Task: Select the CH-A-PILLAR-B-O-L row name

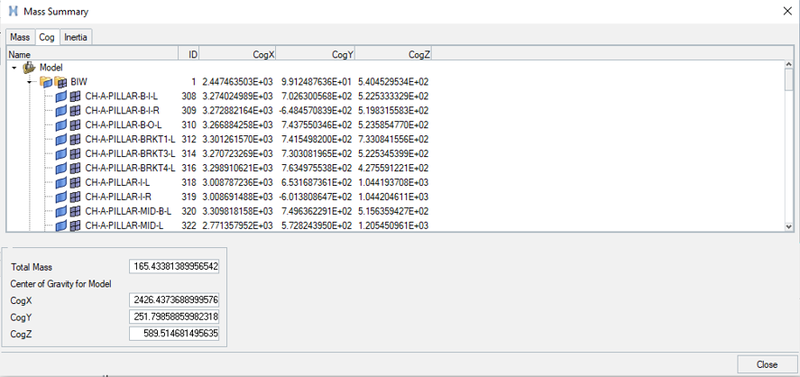Action: (122, 124)
